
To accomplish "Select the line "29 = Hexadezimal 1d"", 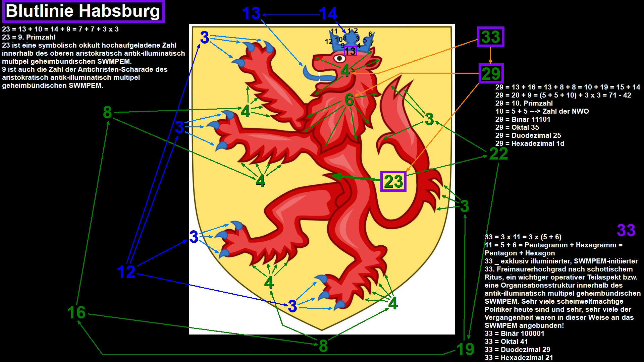I will point(530,143).
